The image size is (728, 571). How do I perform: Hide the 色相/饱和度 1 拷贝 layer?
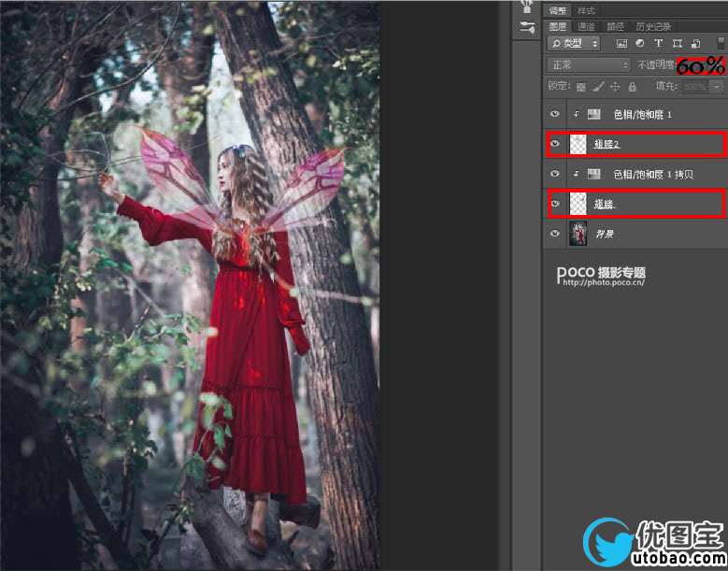click(x=555, y=174)
